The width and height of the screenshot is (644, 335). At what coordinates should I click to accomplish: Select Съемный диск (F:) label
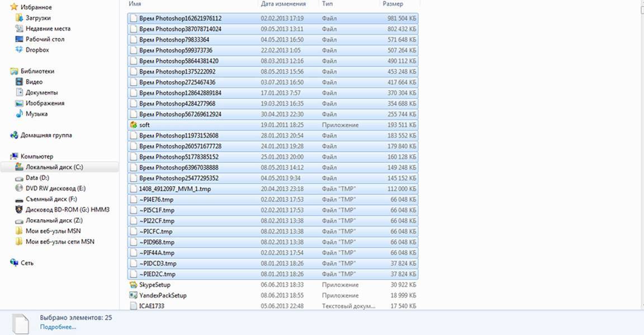(x=51, y=199)
